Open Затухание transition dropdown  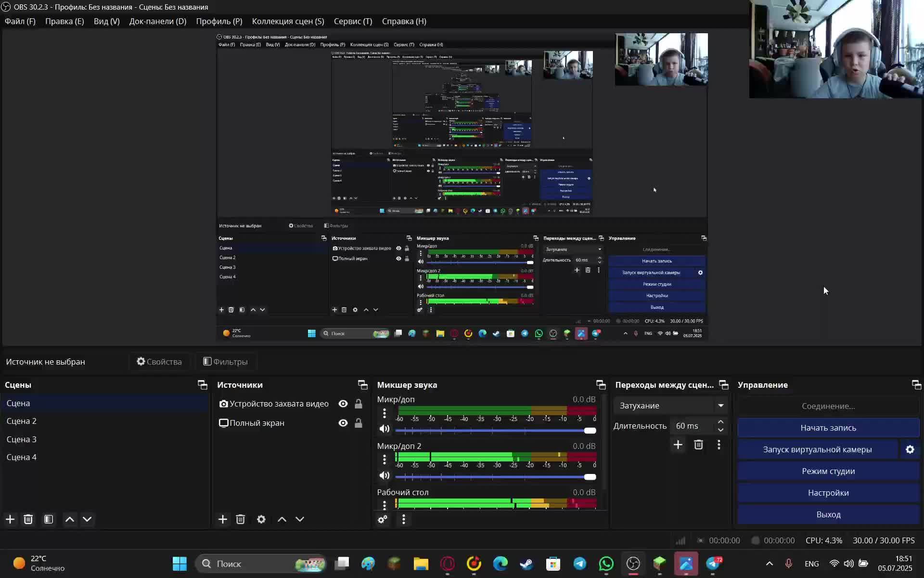[x=671, y=406]
